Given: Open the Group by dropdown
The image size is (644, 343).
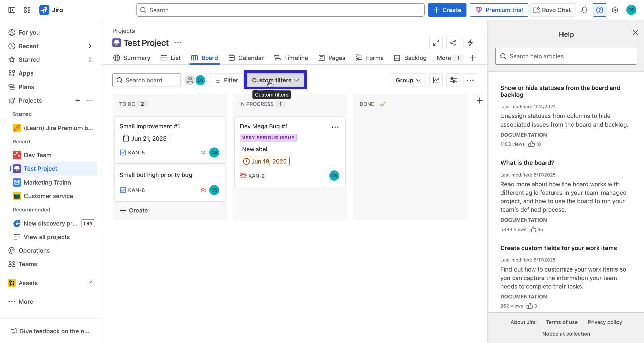Looking at the screenshot, I should pos(408,80).
